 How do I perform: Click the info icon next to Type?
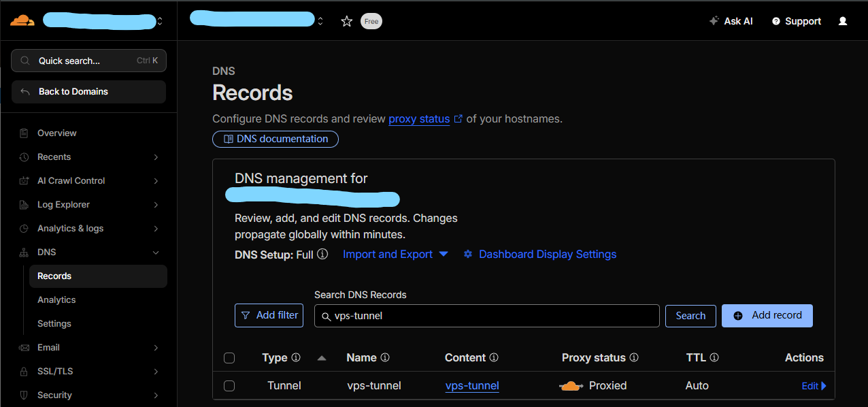pyautogui.click(x=296, y=357)
